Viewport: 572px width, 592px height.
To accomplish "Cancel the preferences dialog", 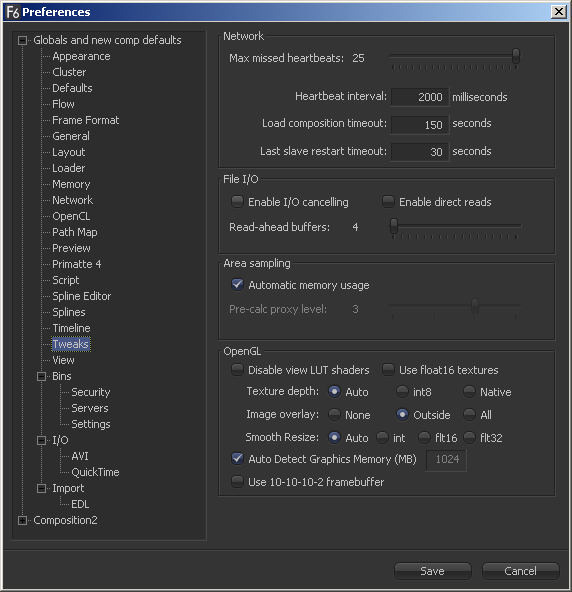I will click(520, 571).
